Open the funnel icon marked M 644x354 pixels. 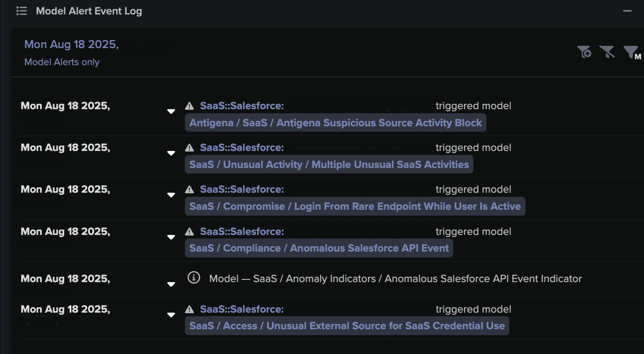click(x=632, y=52)
